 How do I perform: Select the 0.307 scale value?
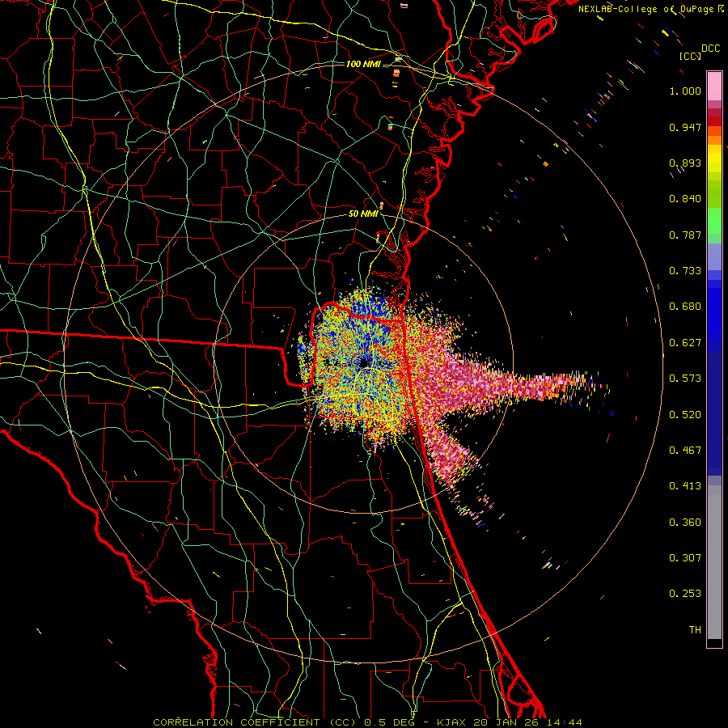(x=685, y=558)
